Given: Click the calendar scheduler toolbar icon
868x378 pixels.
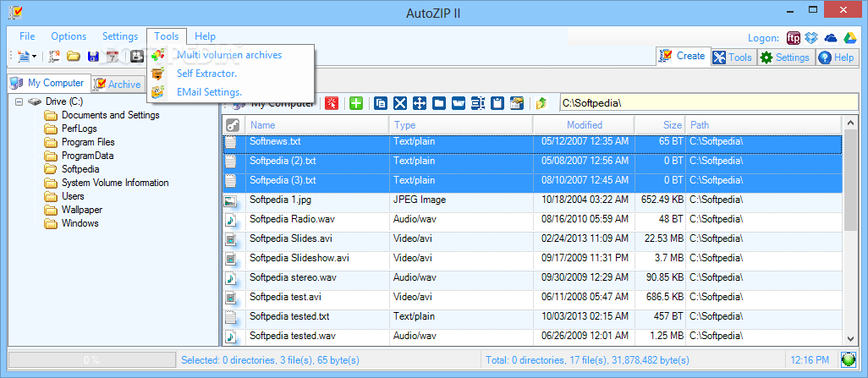Looking at the screenshot, I should coord(113,56).
